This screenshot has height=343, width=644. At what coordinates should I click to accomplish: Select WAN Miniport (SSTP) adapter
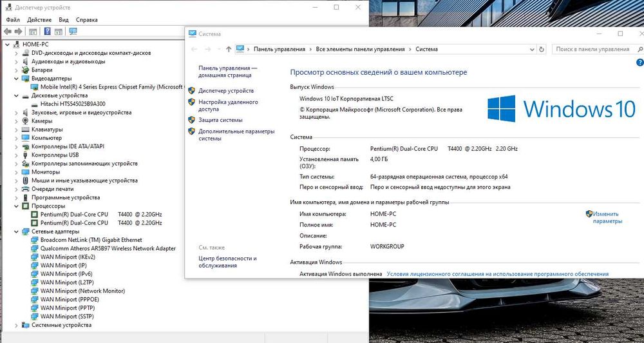[67, 317]
